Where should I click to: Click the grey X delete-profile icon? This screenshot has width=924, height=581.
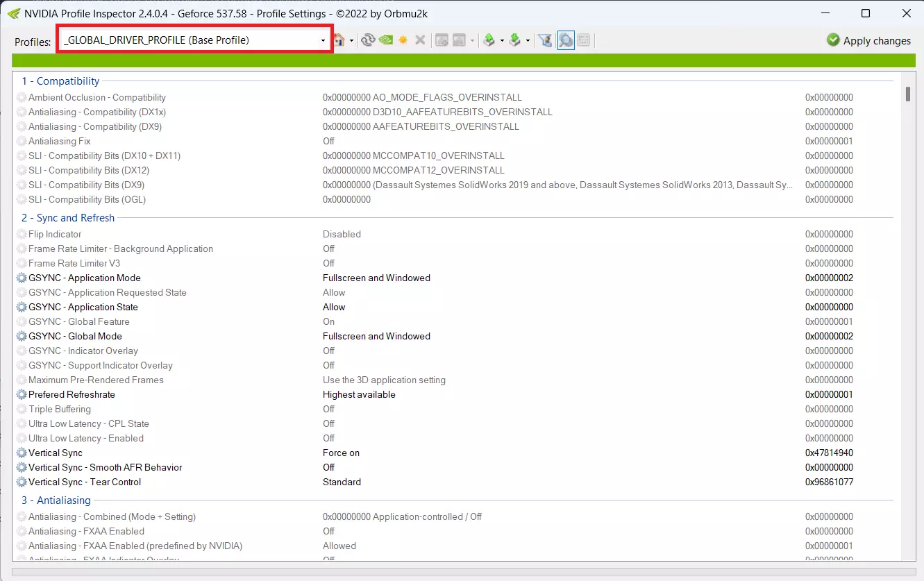click(x=420, y=40)
